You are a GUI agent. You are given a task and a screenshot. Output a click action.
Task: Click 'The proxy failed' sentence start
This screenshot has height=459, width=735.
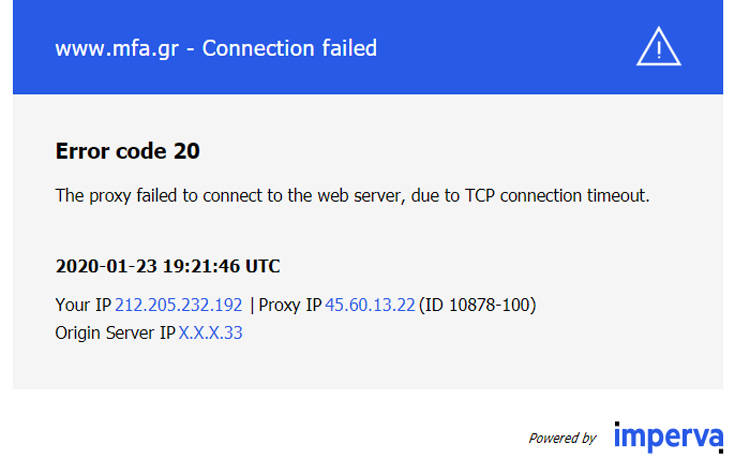click(114, 195)
